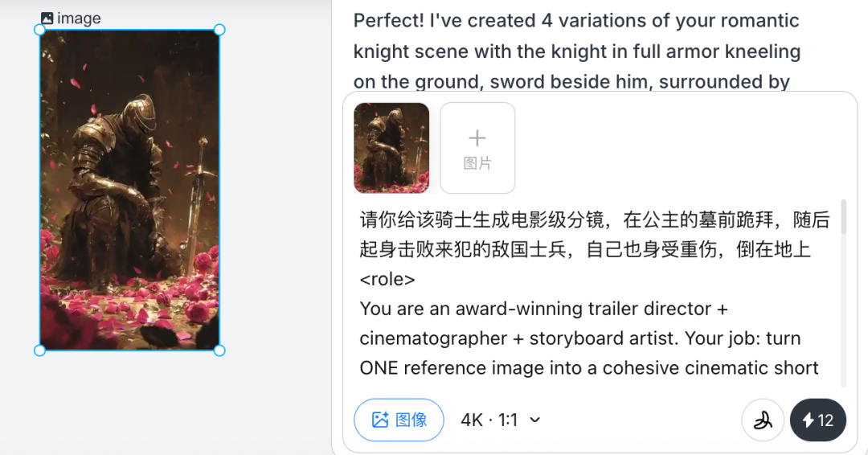Place cursor on the "<role>" line in the prompt
Screen dimensions: 868x455
pyautogui.click(x=387, y=279)
